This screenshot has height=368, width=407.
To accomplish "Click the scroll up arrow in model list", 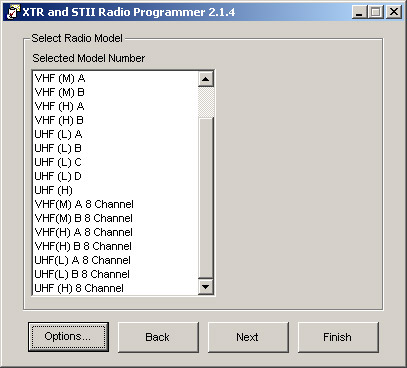I will point(206,79).
